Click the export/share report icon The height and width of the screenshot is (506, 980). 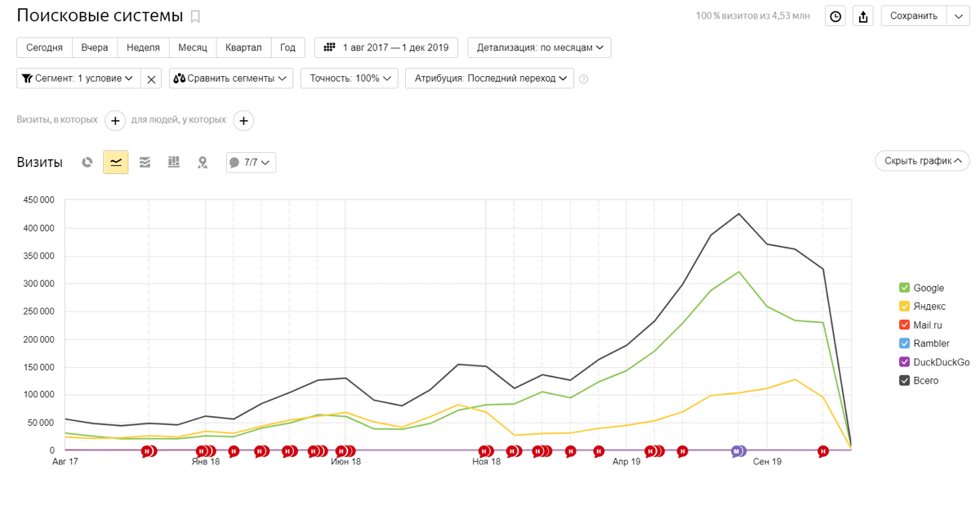pyautogui.click(x=863, y=16)
